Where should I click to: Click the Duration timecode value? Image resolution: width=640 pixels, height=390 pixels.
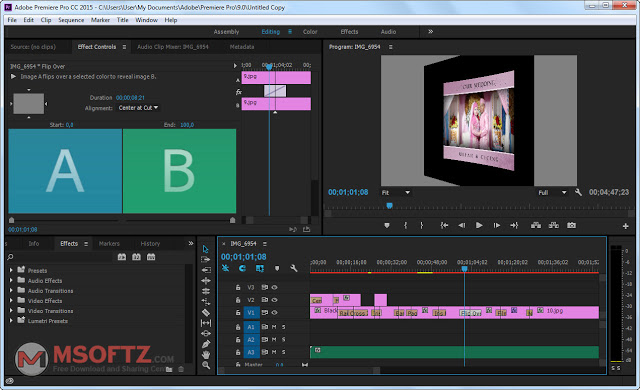tap(130, 98)
